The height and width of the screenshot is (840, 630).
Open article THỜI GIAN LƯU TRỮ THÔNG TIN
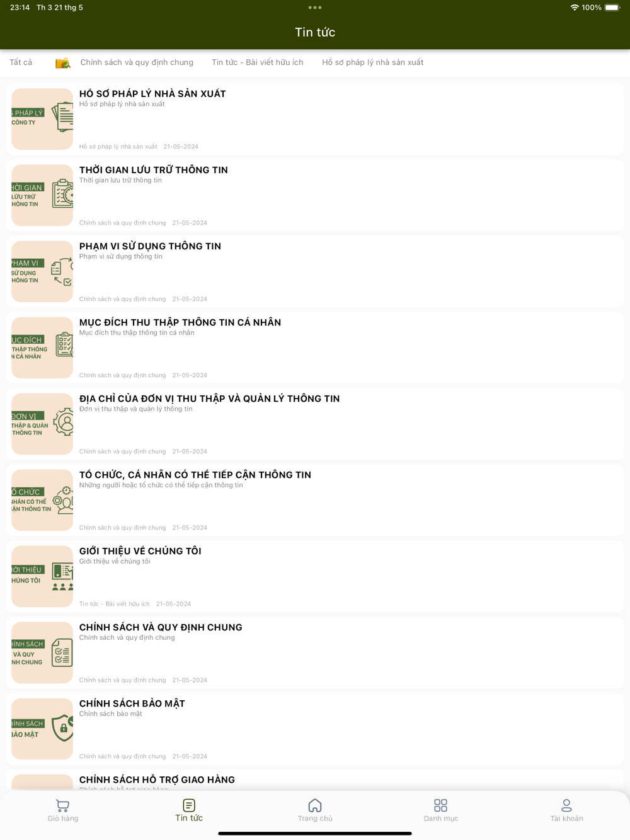point(315,195)
